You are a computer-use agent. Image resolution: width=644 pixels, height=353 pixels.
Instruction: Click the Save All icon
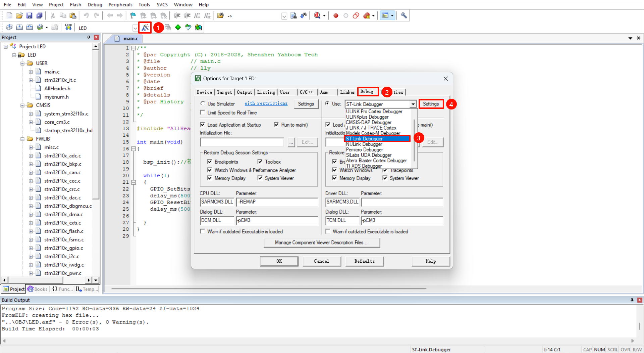(x=39, y=15)
